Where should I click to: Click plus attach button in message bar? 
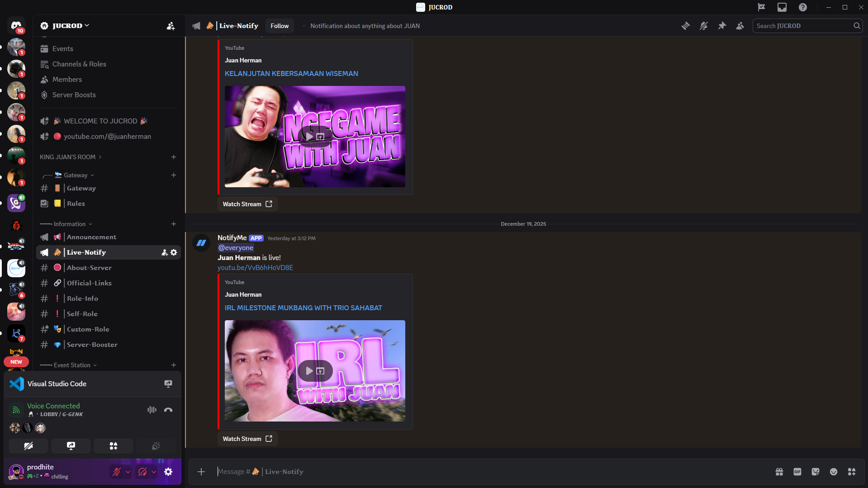click(x=201, y=472)
